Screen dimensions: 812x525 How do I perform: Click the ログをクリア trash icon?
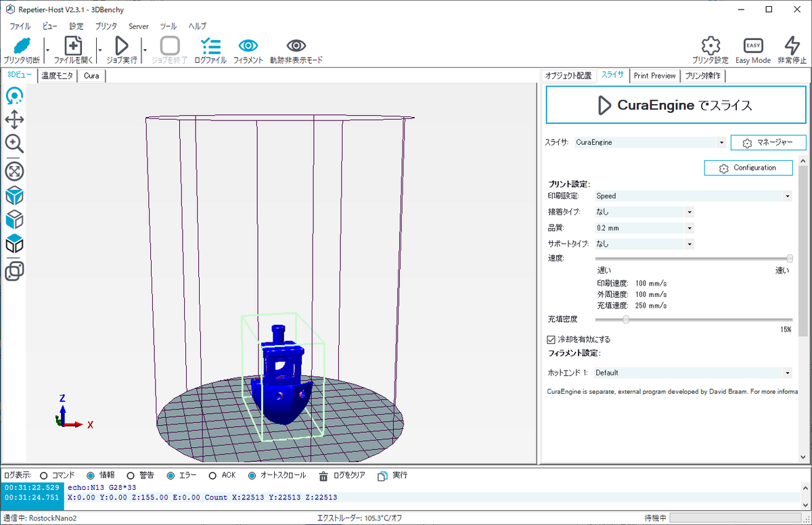[x=324, y=476]
